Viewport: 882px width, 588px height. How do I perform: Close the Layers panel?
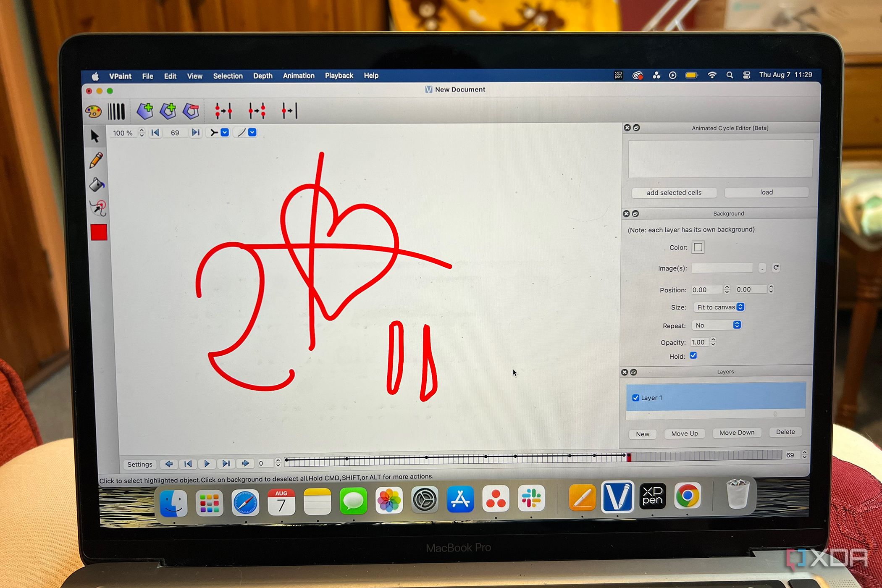[x=625, y=372]
